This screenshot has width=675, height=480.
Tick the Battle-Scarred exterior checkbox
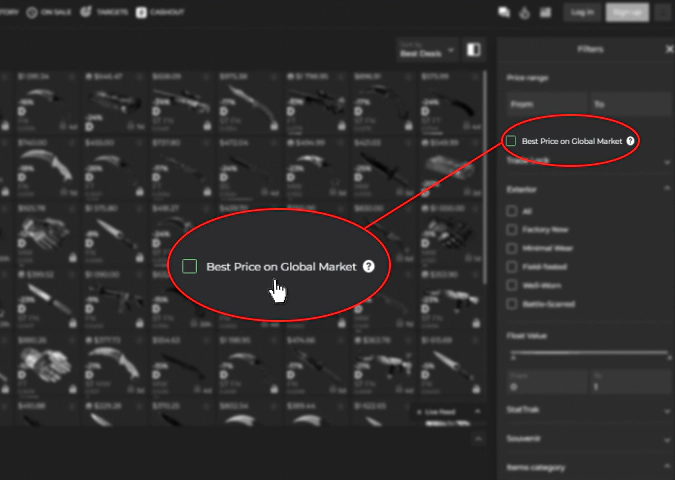(x=512, y=303)
